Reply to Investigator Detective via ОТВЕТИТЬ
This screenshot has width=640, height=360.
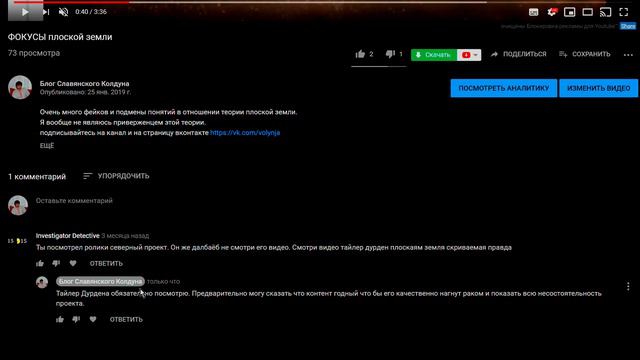point(106,264)
